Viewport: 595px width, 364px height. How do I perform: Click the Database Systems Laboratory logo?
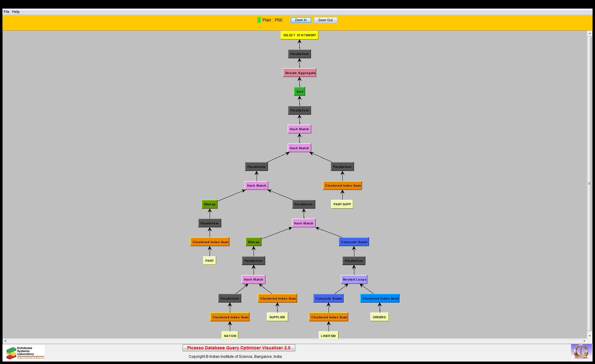[25, 353]
